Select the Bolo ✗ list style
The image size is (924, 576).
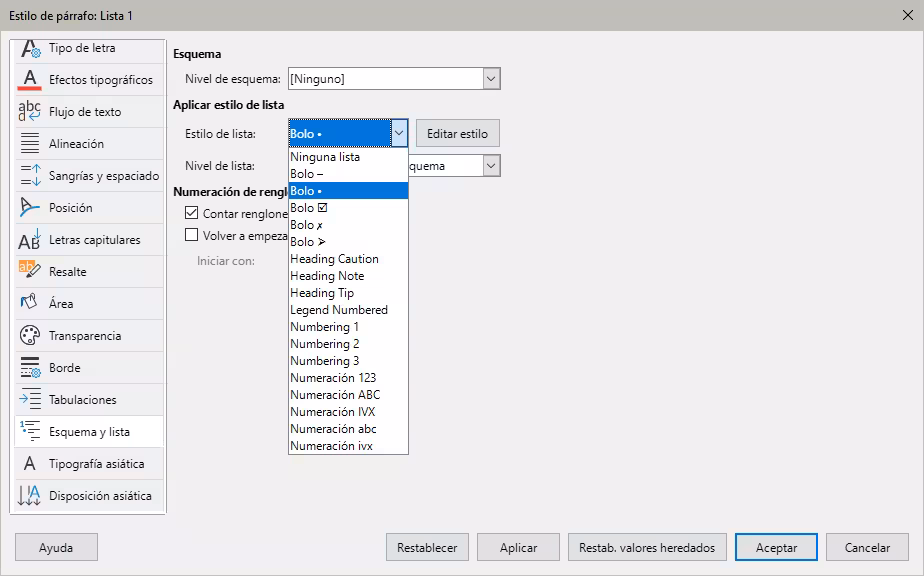[348, 225]
